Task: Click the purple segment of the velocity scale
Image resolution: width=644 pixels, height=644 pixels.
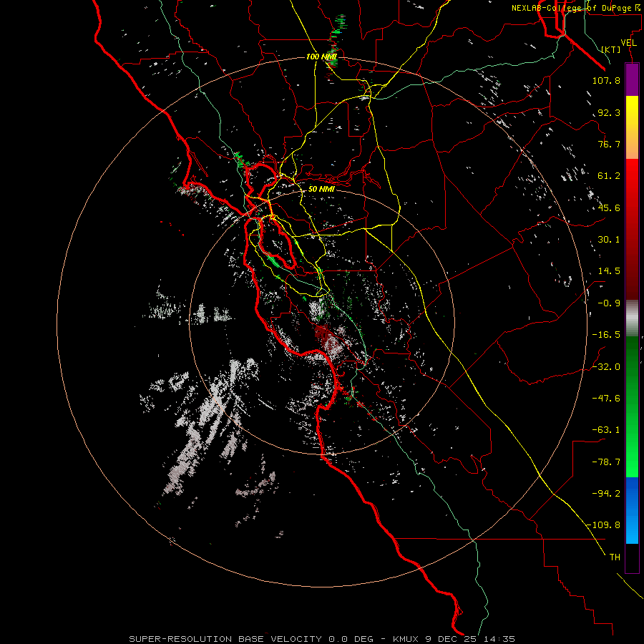Action: pyautogui.click(x=632, y=79)
